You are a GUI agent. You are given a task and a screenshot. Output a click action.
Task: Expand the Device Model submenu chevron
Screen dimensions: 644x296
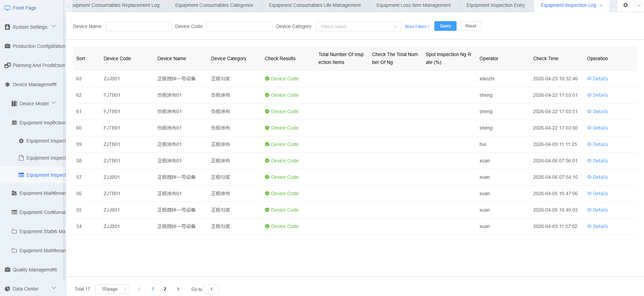coord(54,103)
